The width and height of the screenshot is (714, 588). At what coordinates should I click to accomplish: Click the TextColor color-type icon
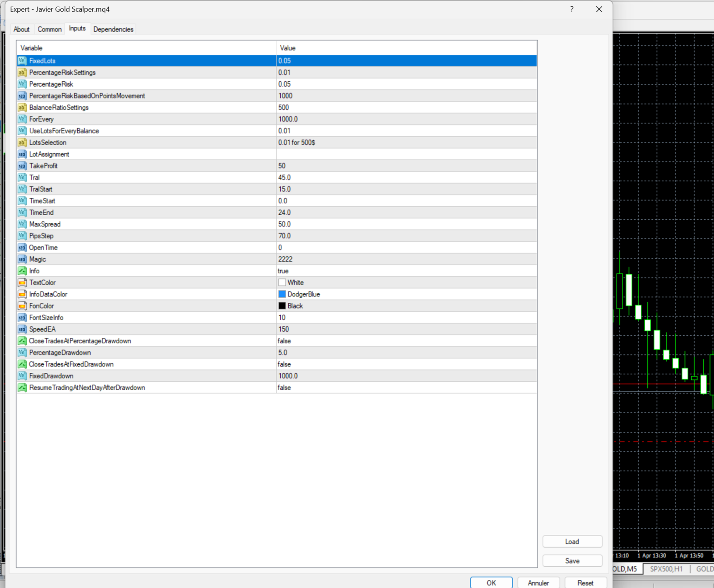[22, 283]
